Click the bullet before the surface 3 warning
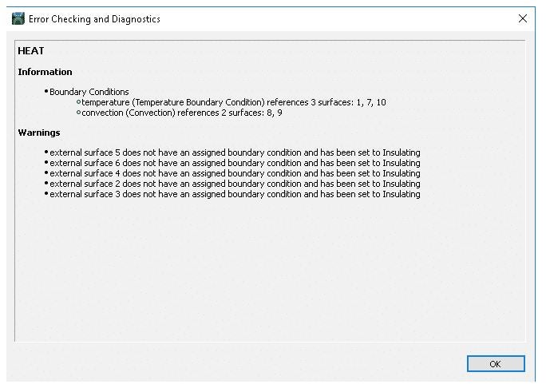 point(46,194)
